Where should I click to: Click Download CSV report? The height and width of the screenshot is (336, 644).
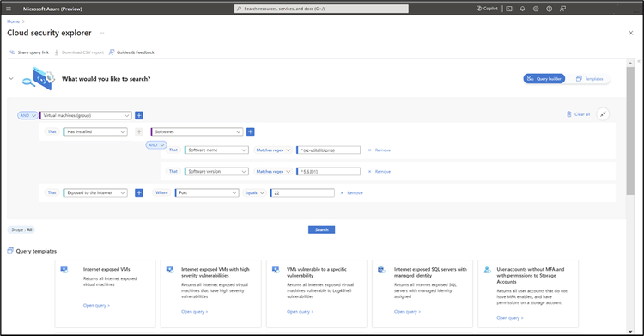coord(79,52)
